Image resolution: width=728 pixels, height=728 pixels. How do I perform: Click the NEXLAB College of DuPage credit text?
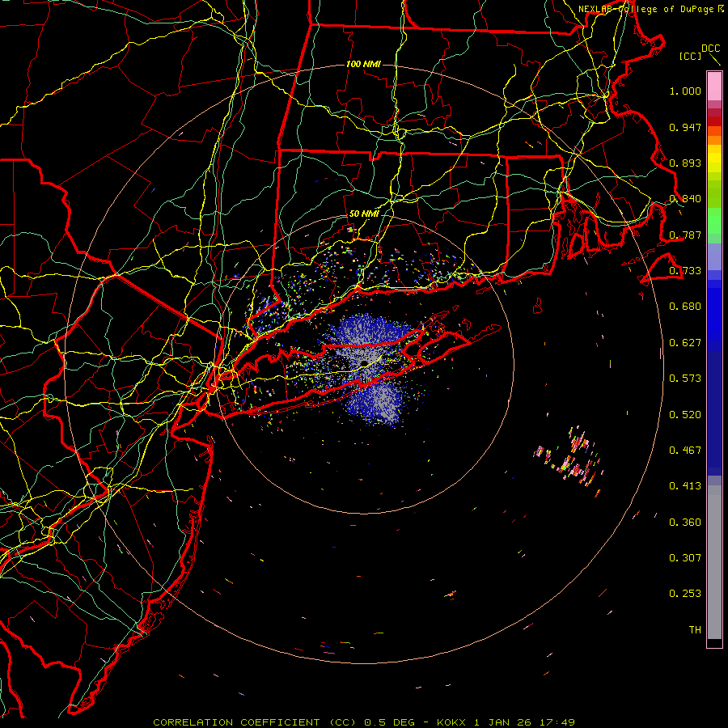click(x=650, y=9)
